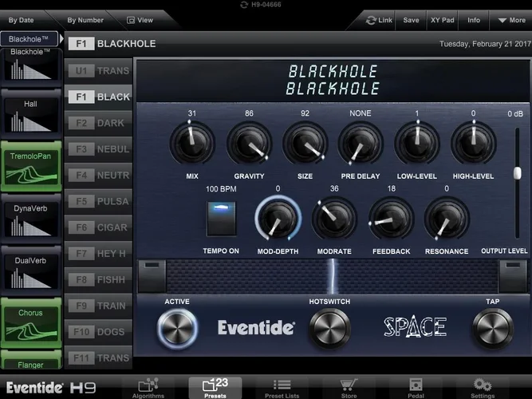Open preset Info
This screenshot has width=532, height=399.
coord(474,20)
